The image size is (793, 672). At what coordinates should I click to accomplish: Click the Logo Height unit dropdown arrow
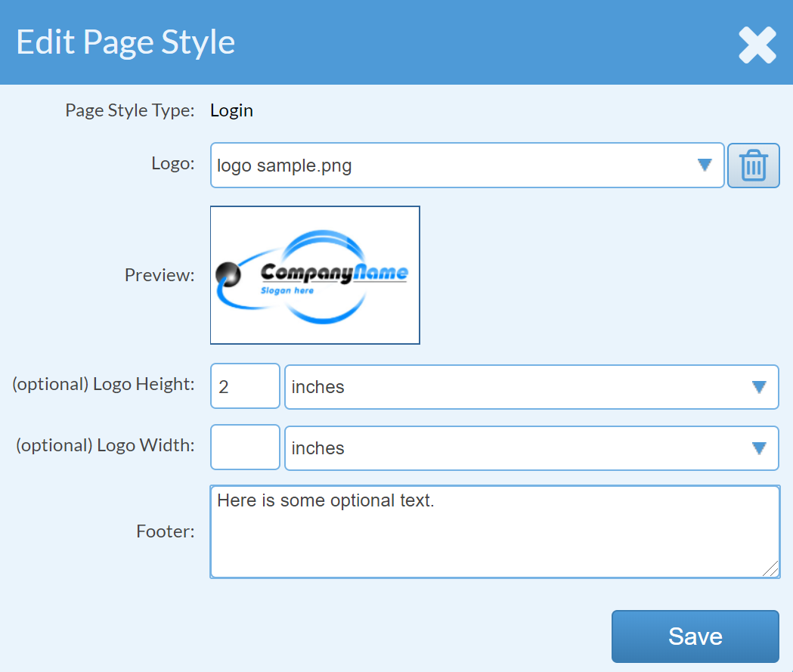758,386
